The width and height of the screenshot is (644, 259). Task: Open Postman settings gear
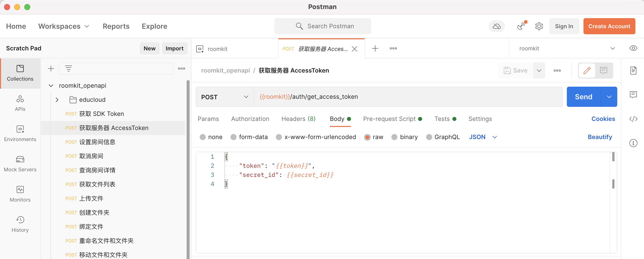539,26
